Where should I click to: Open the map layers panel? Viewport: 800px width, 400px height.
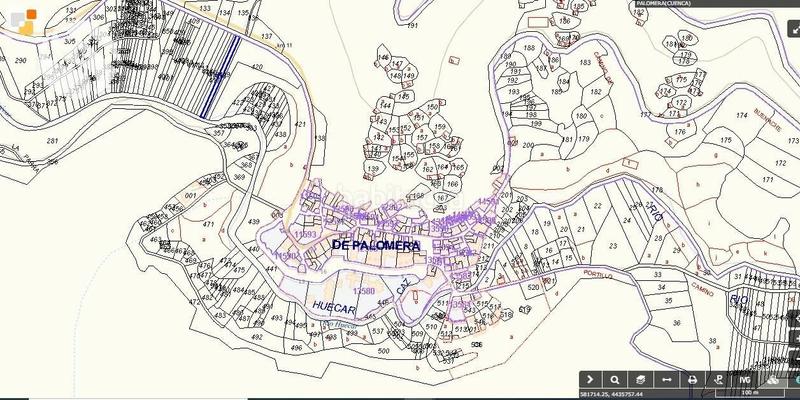tap(641, 380)
